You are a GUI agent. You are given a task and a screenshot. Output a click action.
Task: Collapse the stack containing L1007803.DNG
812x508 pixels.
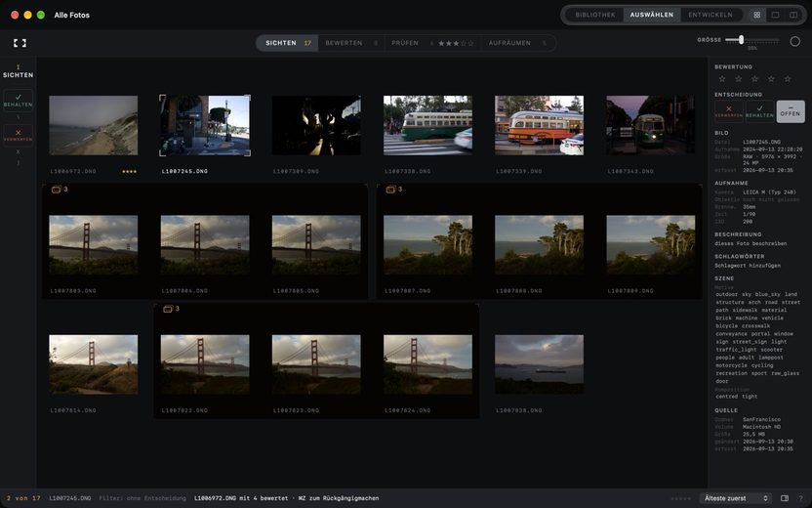[57, 190]
